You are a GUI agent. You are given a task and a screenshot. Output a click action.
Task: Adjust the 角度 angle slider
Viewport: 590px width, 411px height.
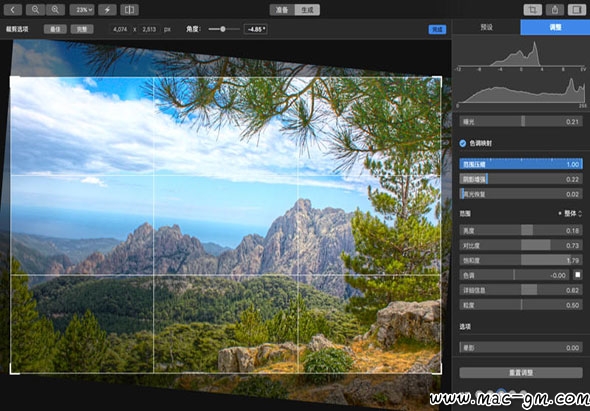pyautogui.click(x=224, y=29)
